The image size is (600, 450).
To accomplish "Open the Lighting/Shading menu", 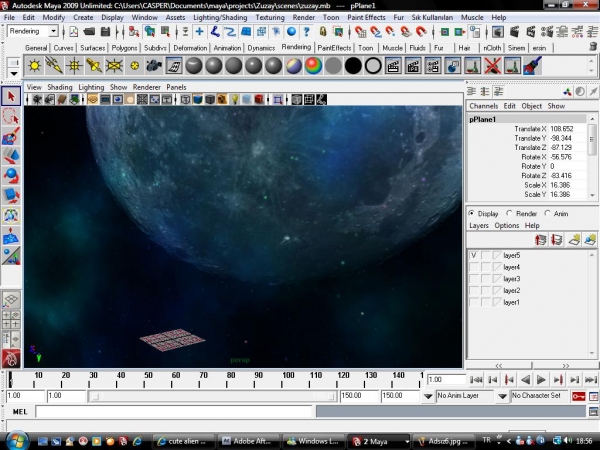I will [220, 17].
